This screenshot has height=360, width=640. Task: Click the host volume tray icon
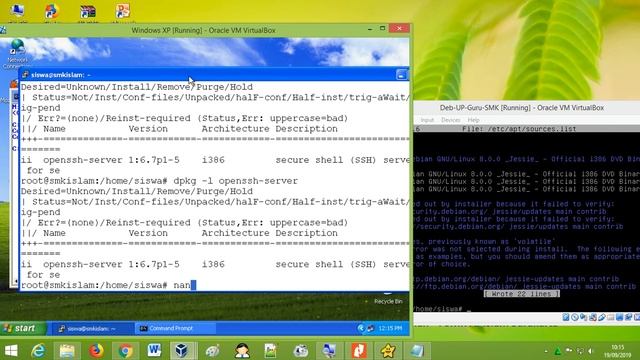[x=590, y=351]
